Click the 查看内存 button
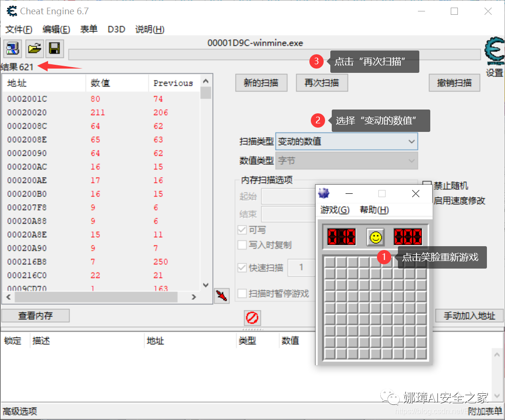Screen dimensions: 505x420 pyautogui.click(x=35, y=316)
